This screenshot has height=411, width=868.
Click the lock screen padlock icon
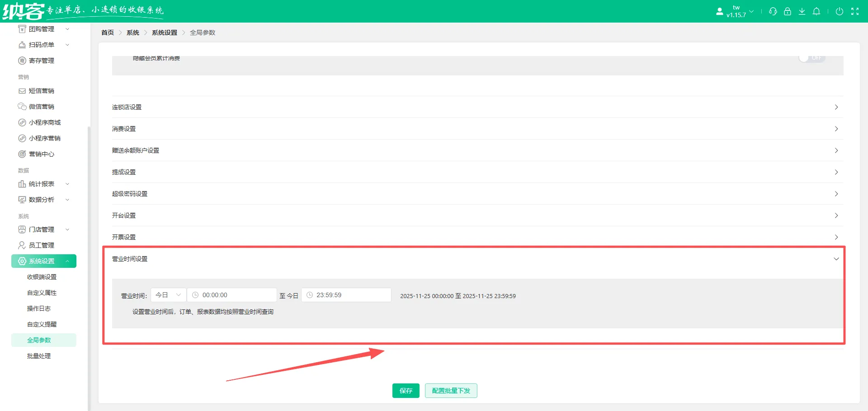(x=787, y=11)
